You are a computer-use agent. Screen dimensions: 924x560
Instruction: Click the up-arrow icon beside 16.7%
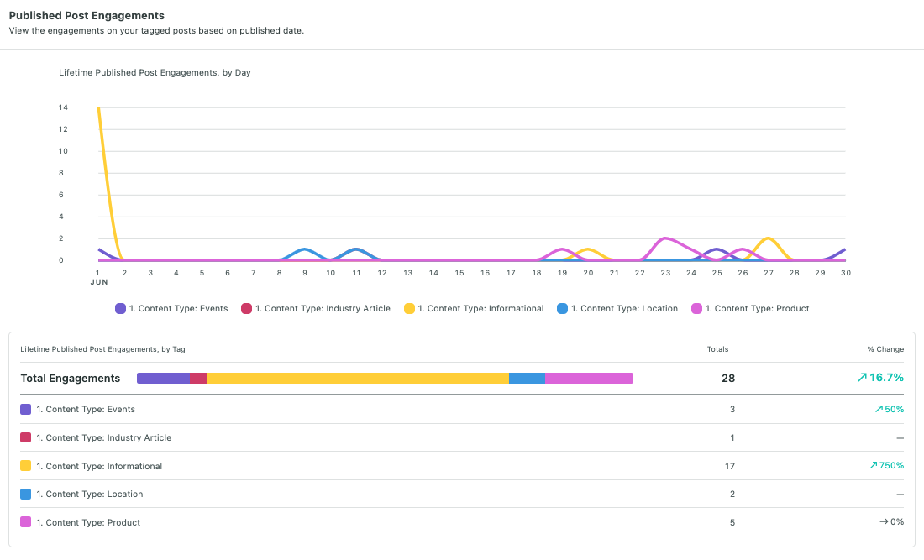(x=862, y=378)
